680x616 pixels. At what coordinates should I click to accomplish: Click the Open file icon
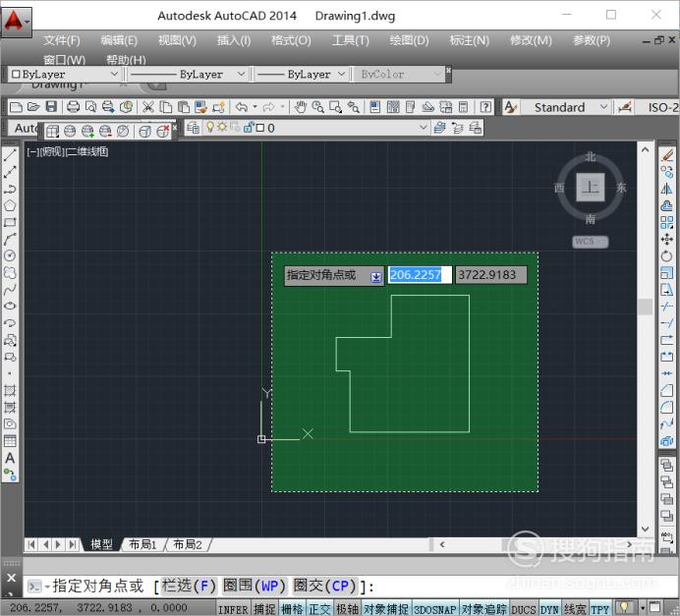pyautogui.click(x=33, y=107)
